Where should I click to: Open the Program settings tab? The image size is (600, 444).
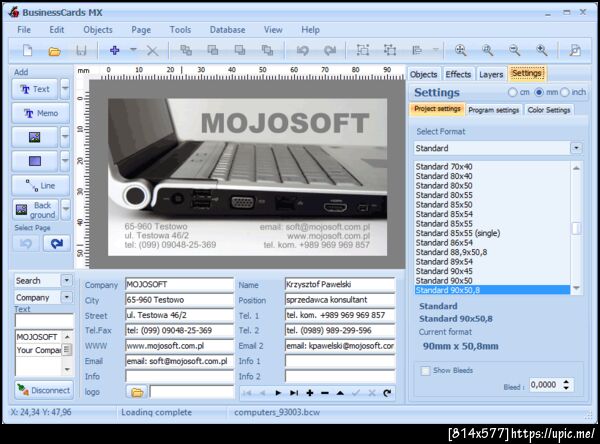(x=494, y=110)
